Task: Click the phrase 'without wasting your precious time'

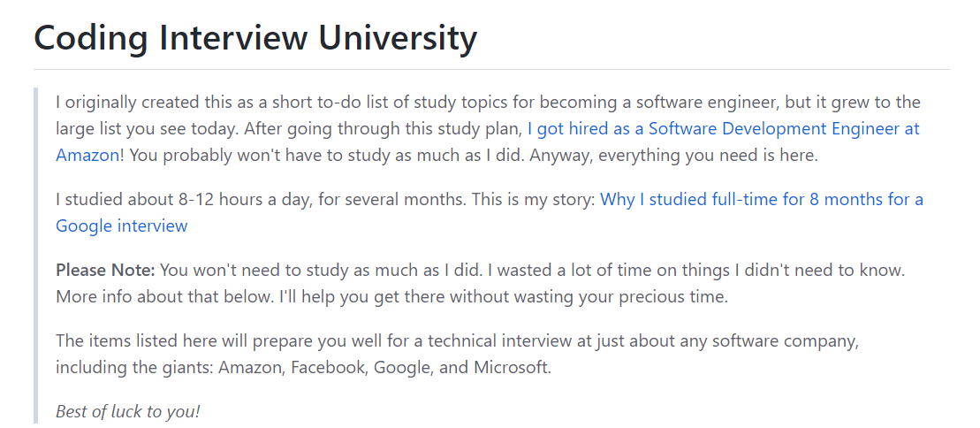Action: (x=589, y=296)
